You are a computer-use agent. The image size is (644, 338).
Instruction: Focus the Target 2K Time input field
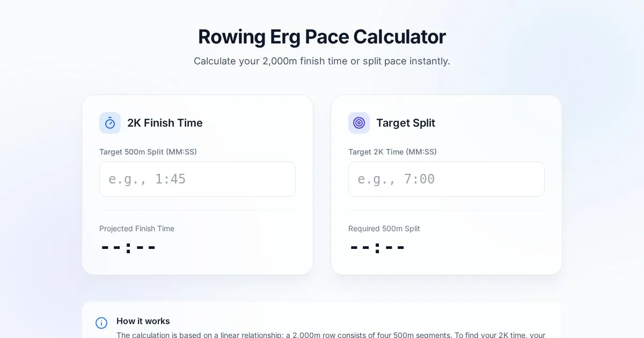(x=447, y=179)
